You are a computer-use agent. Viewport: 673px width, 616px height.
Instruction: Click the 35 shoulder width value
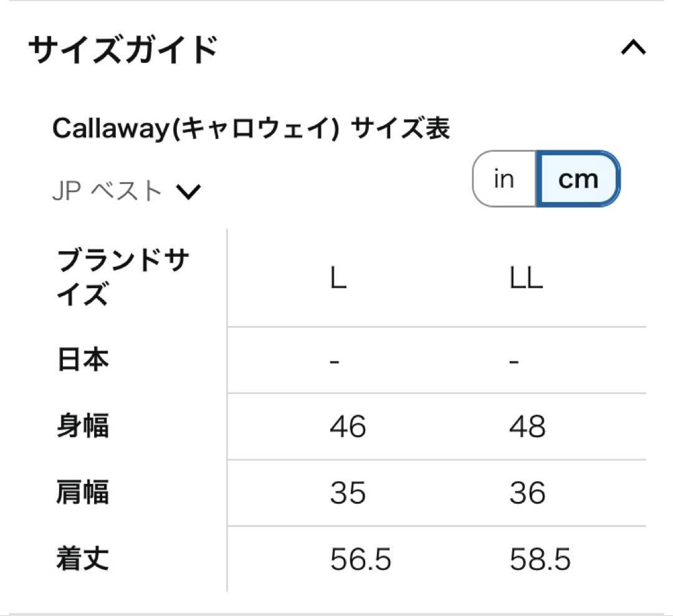(348, 493)
